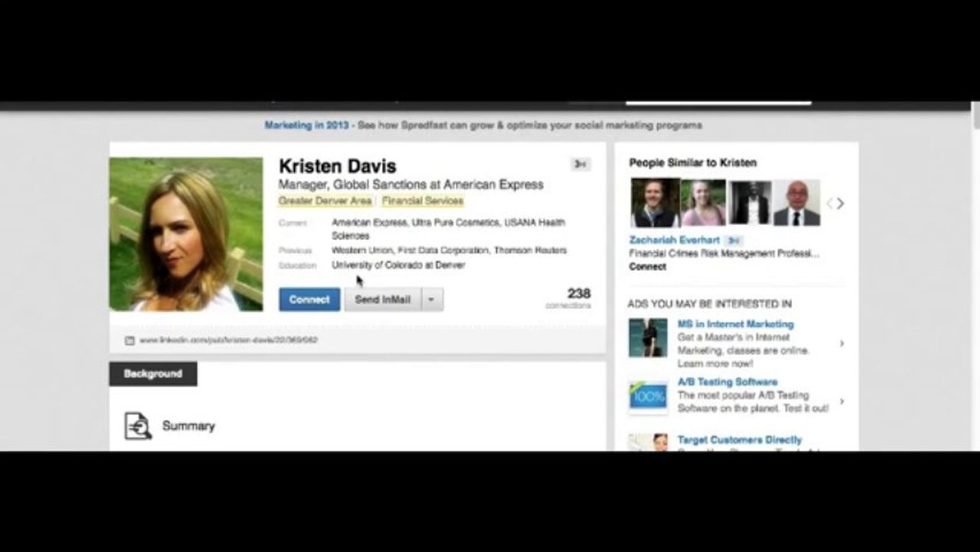The height and width of the screenshot is (552, 980).
Task: Open the third similar person's photo
Action: point(749,203)
